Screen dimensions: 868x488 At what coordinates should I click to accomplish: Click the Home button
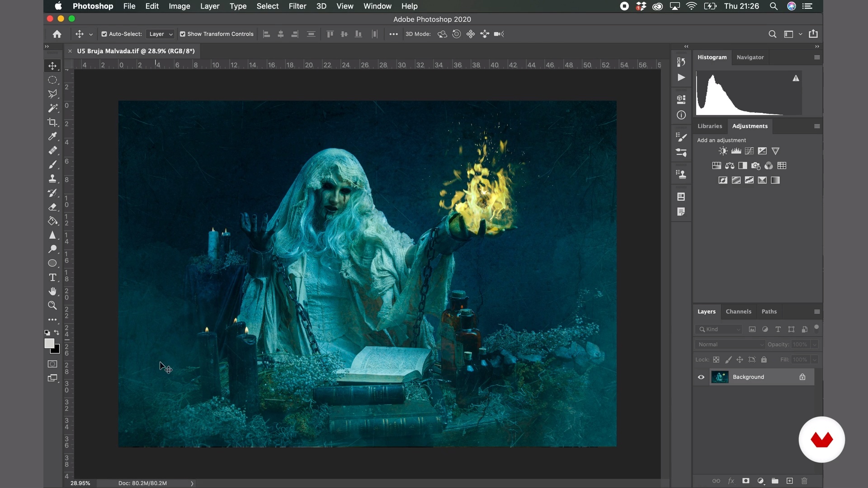pos(57,34)
